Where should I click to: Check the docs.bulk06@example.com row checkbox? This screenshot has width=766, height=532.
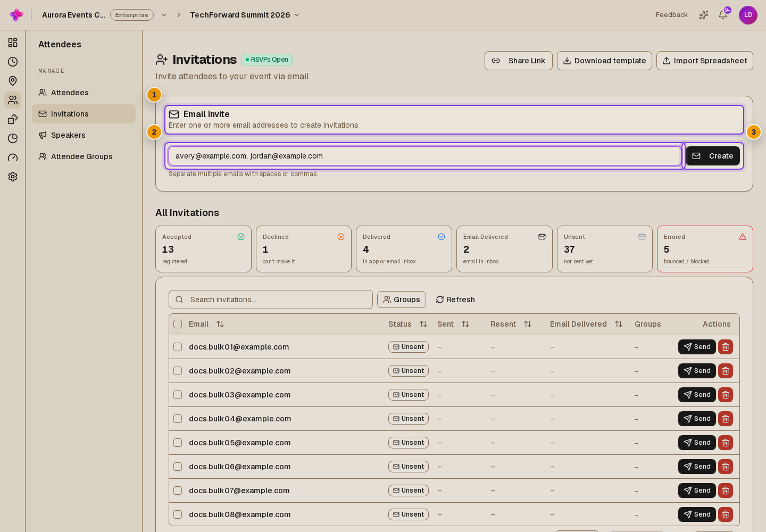(x=178, y=467)
